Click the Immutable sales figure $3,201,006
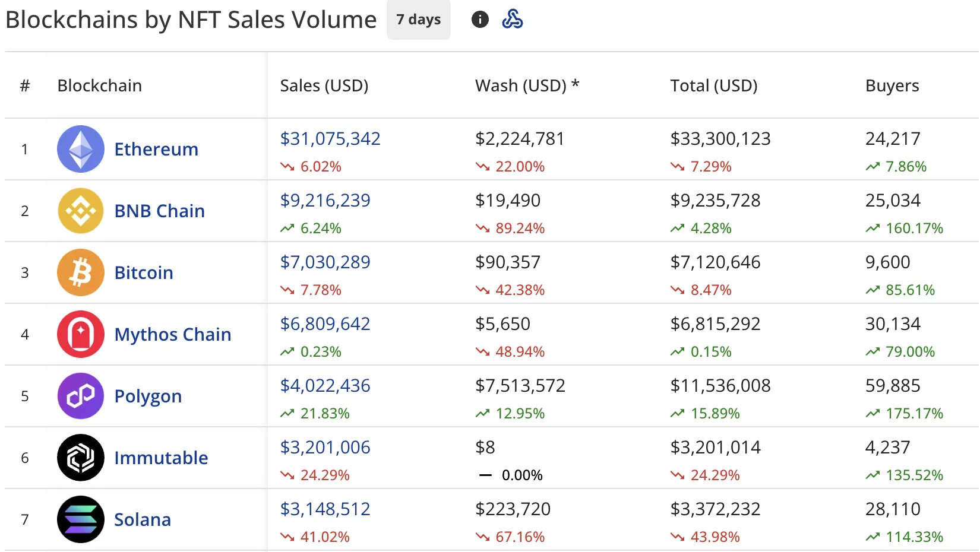This screenshot has width=980, height=552. coord(325,447)
